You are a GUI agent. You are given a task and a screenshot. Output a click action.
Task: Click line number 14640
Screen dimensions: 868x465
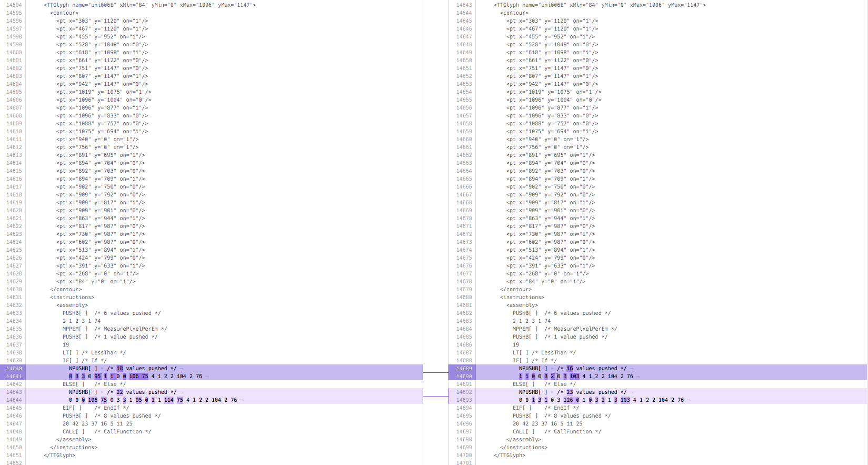click(x=14, y=369)
